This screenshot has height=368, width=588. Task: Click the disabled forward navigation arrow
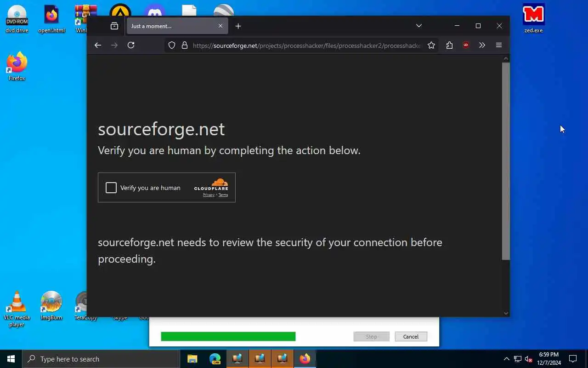[x=114, y=45]
